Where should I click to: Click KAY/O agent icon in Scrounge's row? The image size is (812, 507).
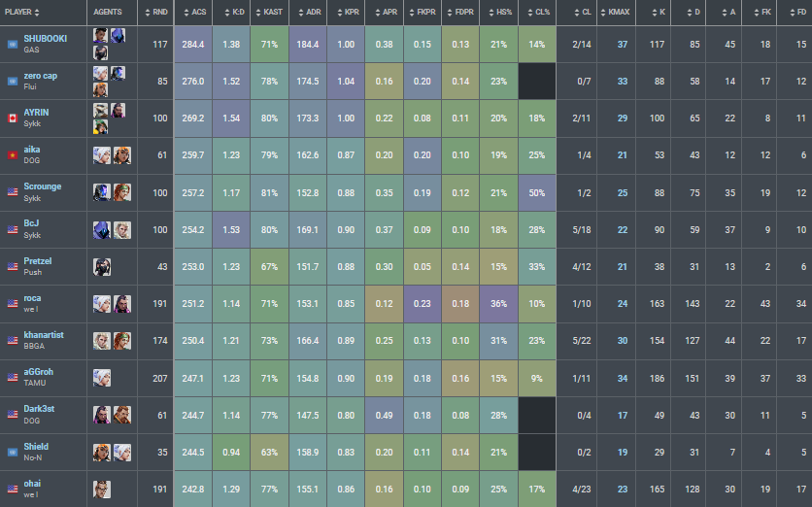[101, 192]
